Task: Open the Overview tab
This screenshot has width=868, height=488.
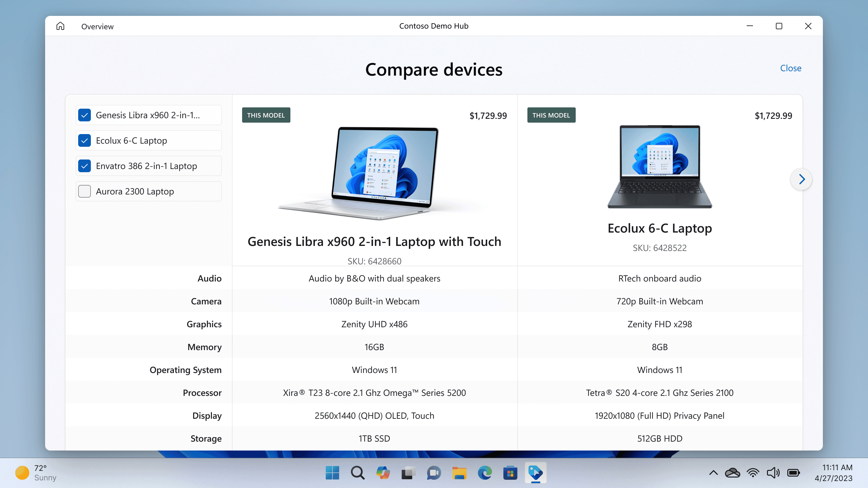Action: point(97,26)
